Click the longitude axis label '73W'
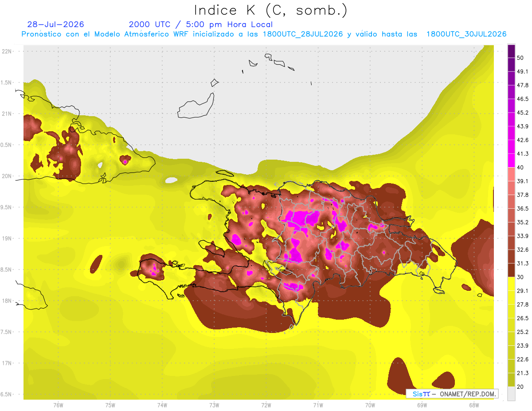Image resolution: width=532 pixels, height=411 pixels. 214,405
